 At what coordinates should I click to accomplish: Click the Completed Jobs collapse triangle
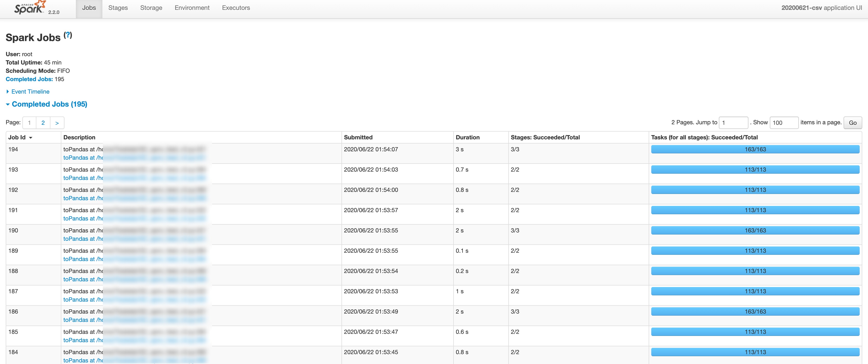(8, 104)
